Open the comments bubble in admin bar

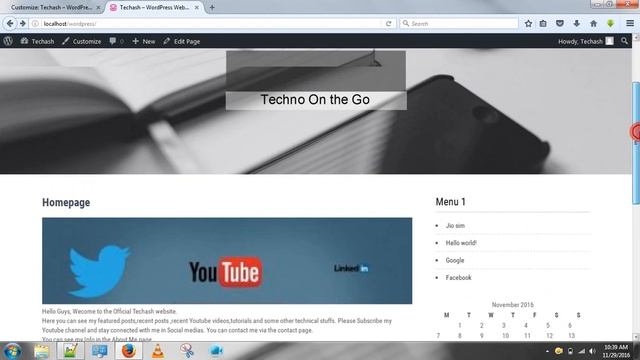coord(116,41)
